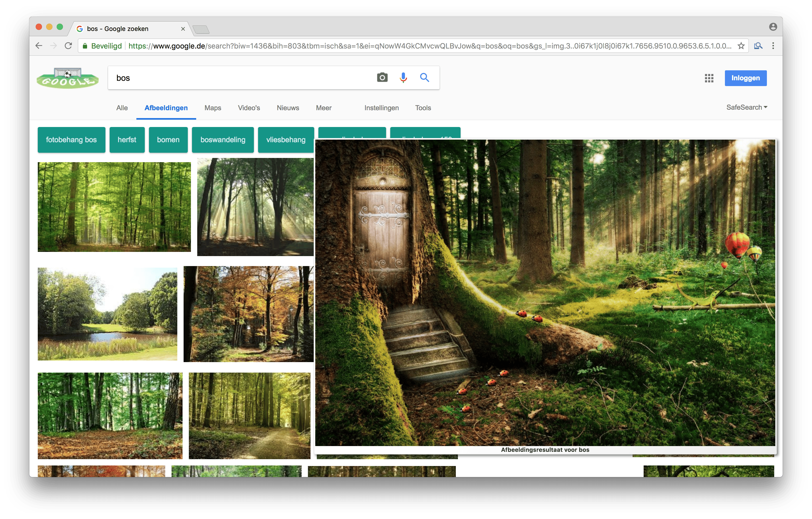Click the microphone voice search icon

pyautogui.click(x=403, y=78)
